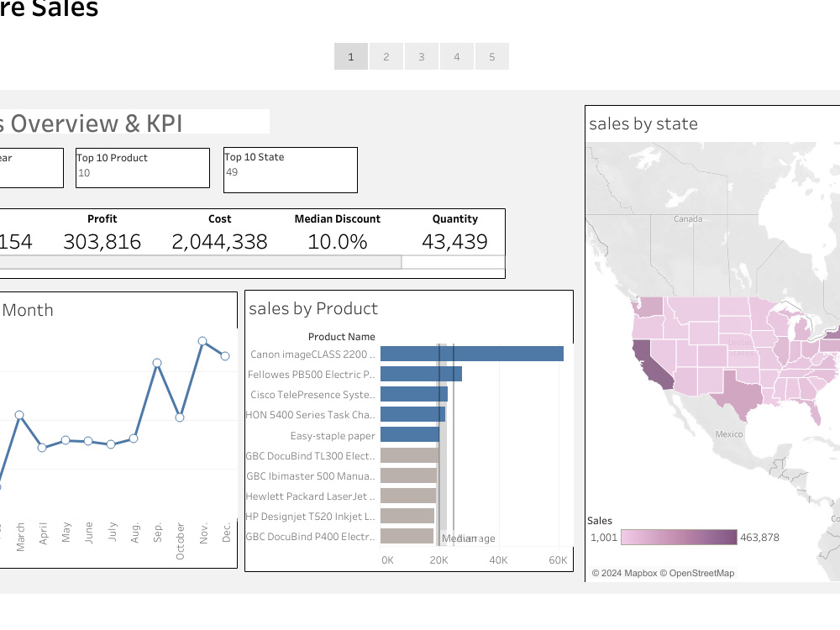Click the September peak point on line chart
Screen dimensions: 840x630
coord(157,363)
